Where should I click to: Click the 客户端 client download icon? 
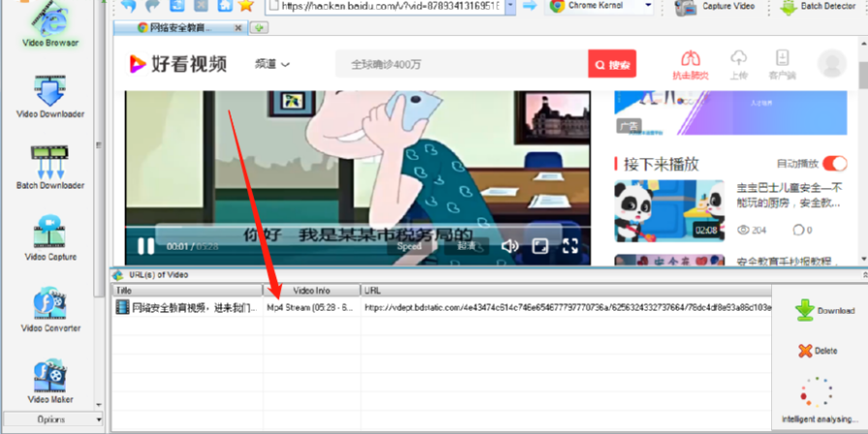pos(782,65)
